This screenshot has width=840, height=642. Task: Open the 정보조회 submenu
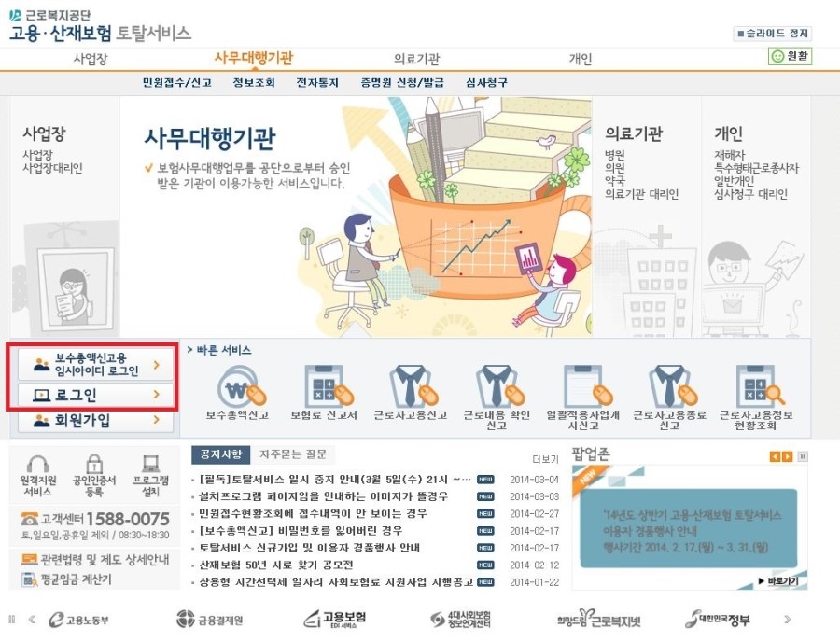pos(253,82)
